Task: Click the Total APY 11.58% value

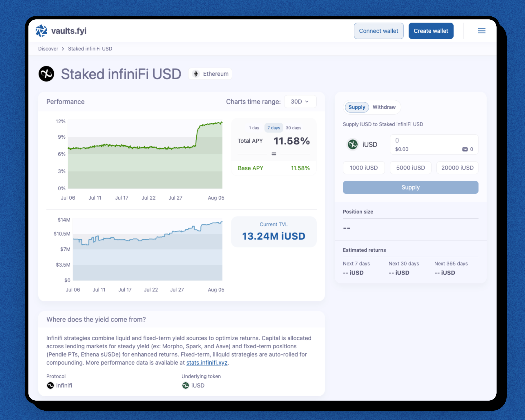Action: click(291, 141)
